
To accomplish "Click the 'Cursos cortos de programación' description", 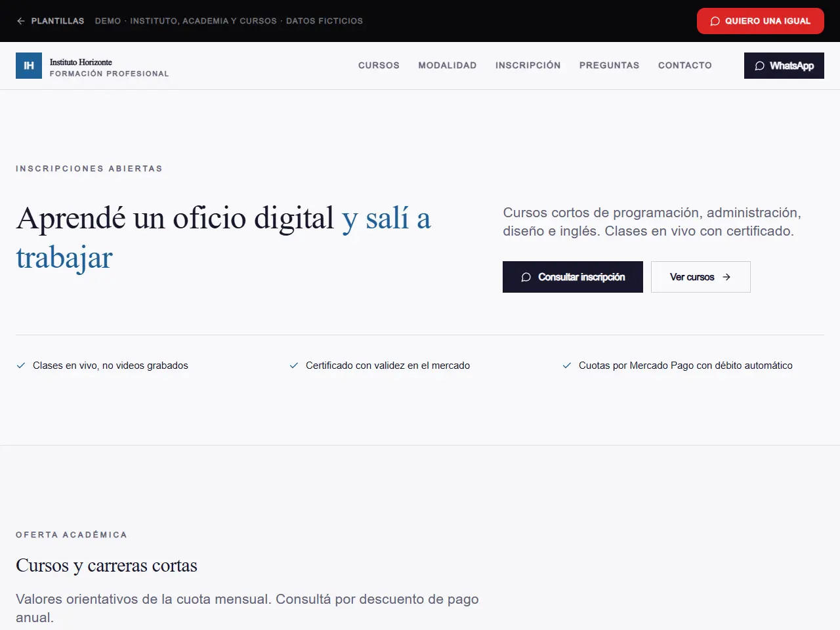I will pos(652,222).
